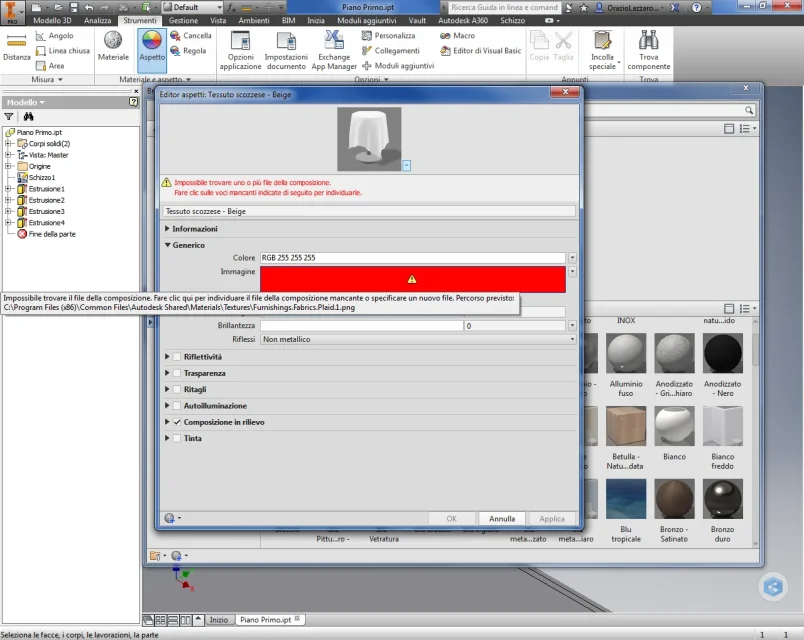Switch to the Piano Primo.ipt document tab
The width and height of the screenshot is (804, 640).
pyautogui.click(x=269, y=619)
